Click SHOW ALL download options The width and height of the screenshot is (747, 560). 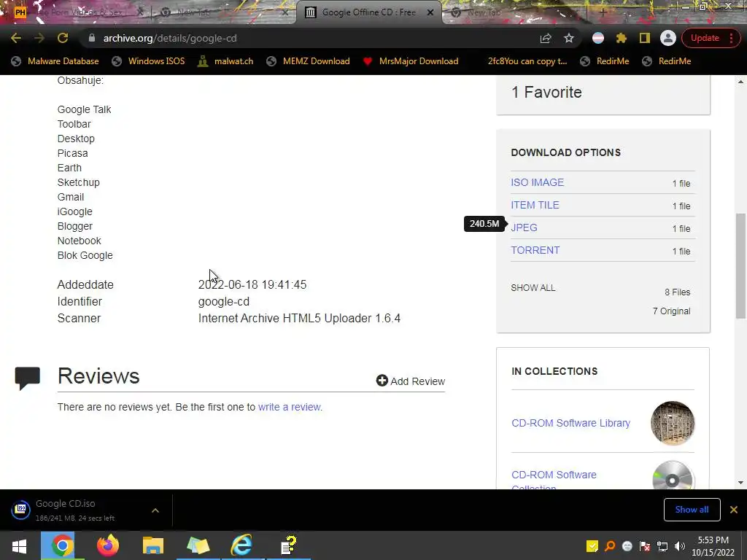(533, 287)
